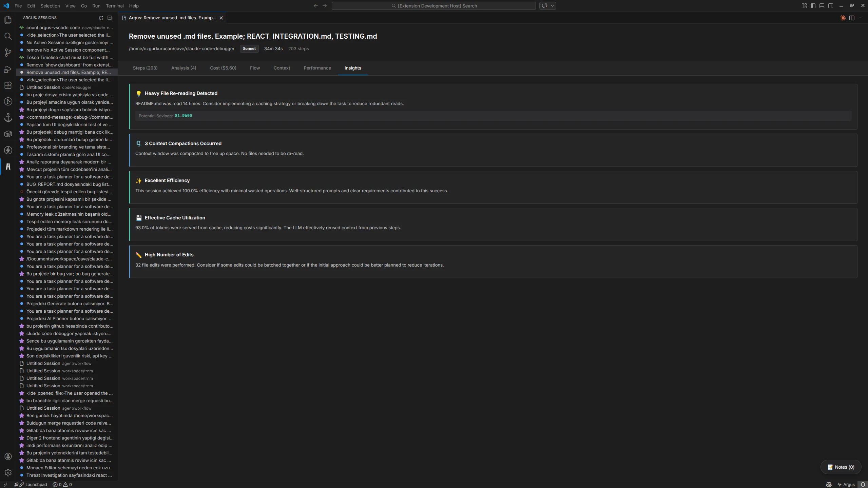Click the orange Claude icon in editor toolbar
Viewport: 868px width, 488px height.
point(843,18)
